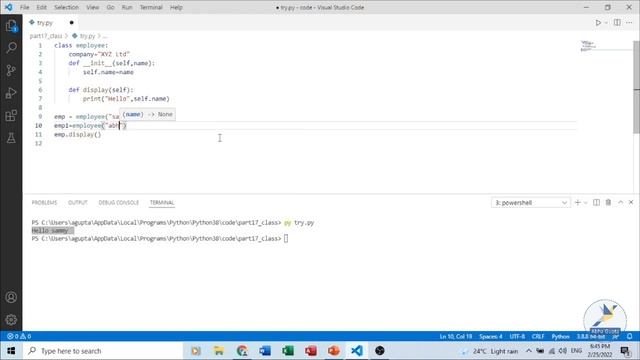Click line 1 'class employee:' text
Image resolution: width=640 pixels, height=360 pixels.
[x=81, y=45]
